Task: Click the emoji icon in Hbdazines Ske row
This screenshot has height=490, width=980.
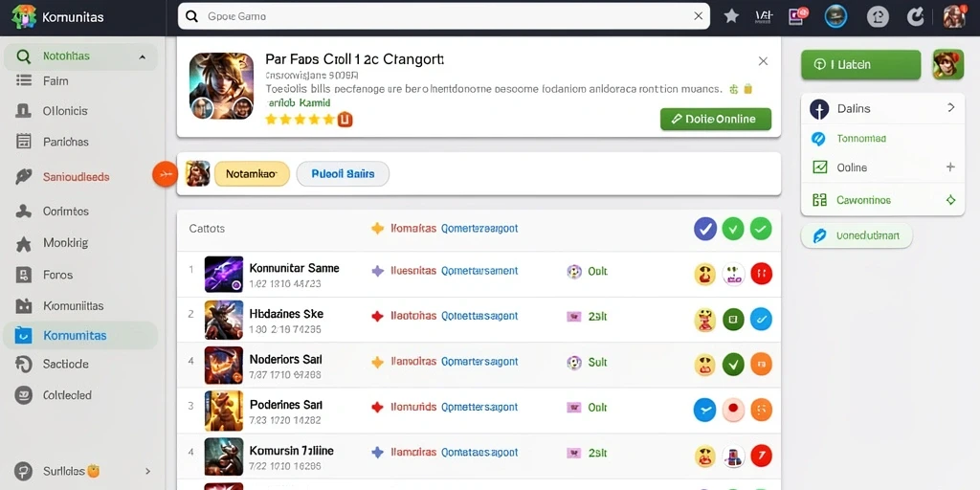Action: pos(704,320)
